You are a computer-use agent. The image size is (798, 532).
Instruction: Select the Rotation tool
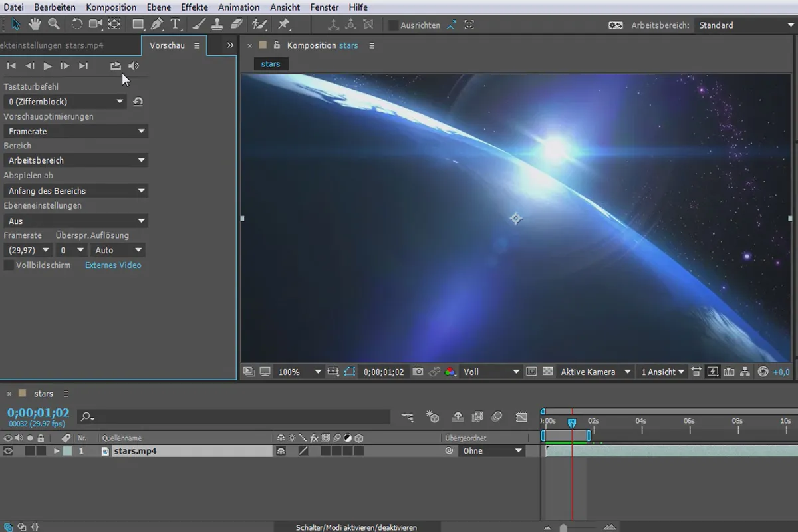tap(77, 25)
